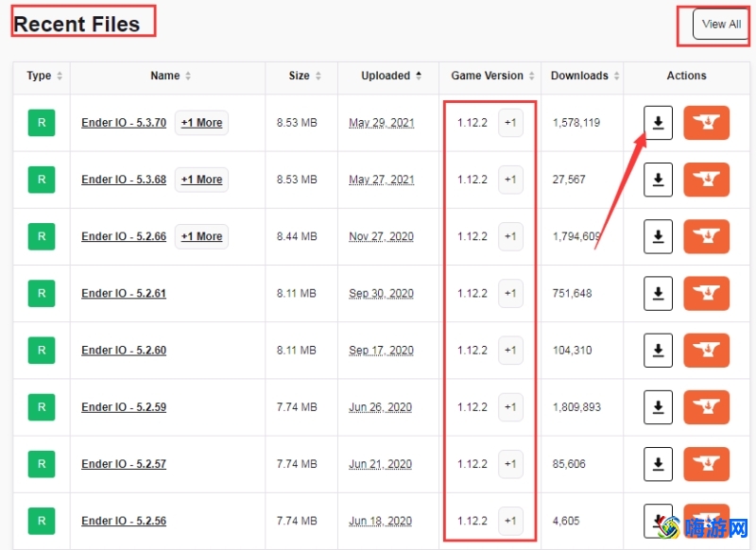Install Ender IO - 5.2.60 with orange anvil button
The height and width of the screenshot is (550, 756).
(706, 351)
